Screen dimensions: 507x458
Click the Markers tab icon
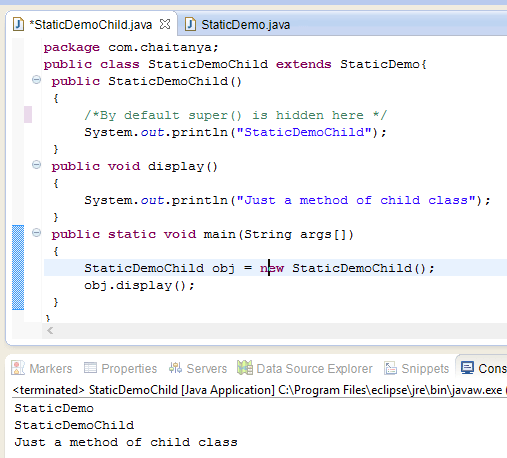point(18,368)
